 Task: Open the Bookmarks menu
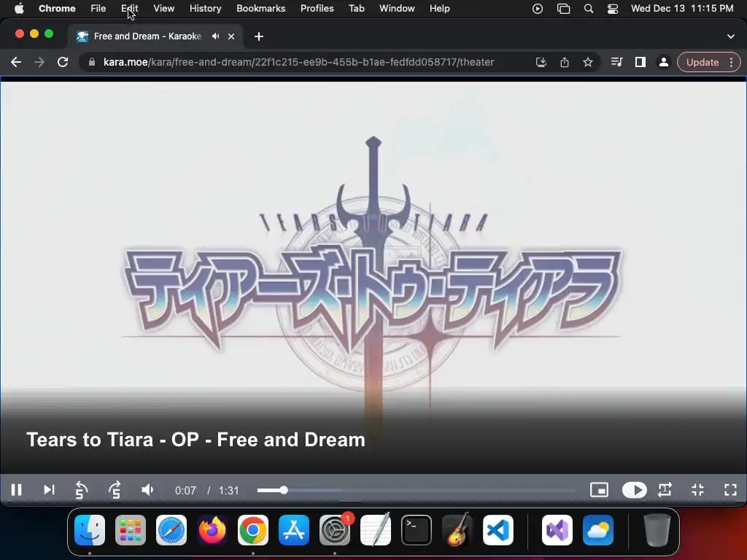[x=260, y=9]
